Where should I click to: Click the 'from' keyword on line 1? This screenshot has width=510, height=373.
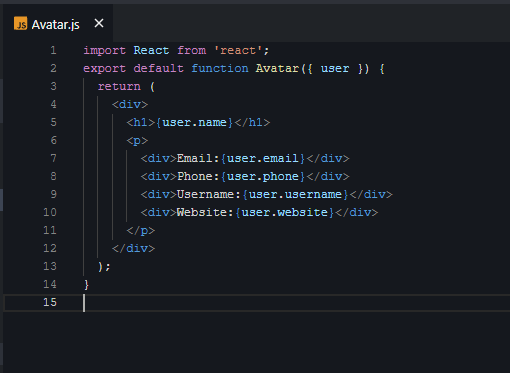(x=192, y=51)
